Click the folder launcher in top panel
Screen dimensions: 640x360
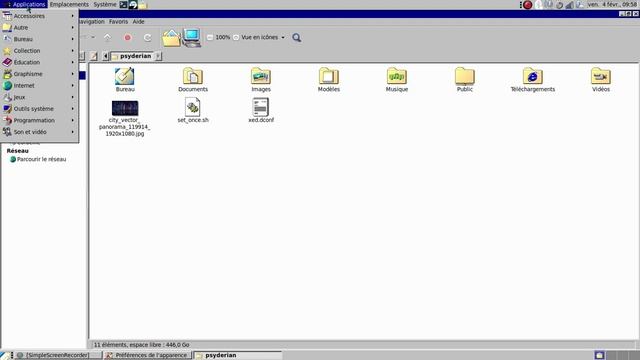click(143, 4)
